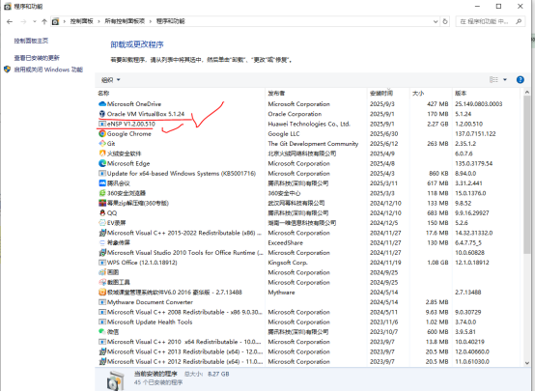This screenshot has height=392, width=535.
Task: Select Mythware Document Converter entry
Action: [308, 301]
